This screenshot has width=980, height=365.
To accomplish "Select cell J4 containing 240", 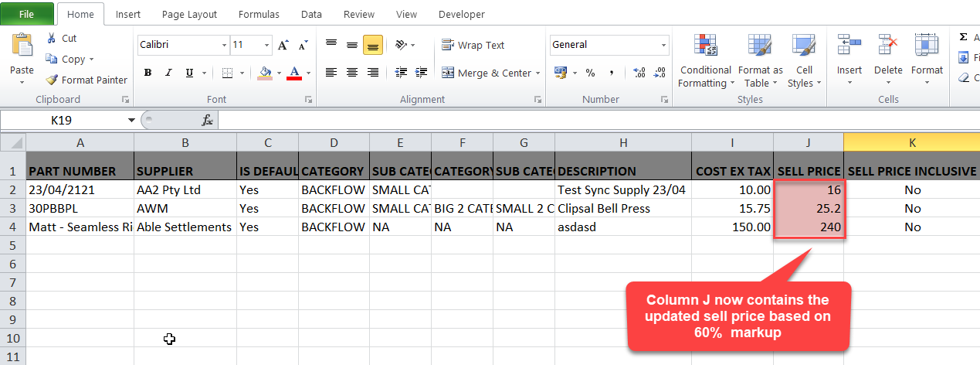I will 808,227.
